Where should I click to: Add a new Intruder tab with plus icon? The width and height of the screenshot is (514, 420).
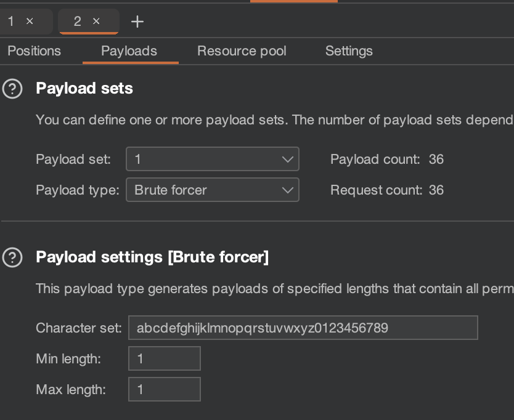point(137,22)
